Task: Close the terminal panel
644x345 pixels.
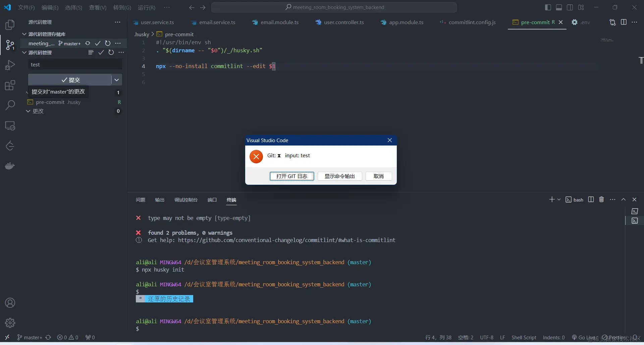Action: [x=634, y=199]
